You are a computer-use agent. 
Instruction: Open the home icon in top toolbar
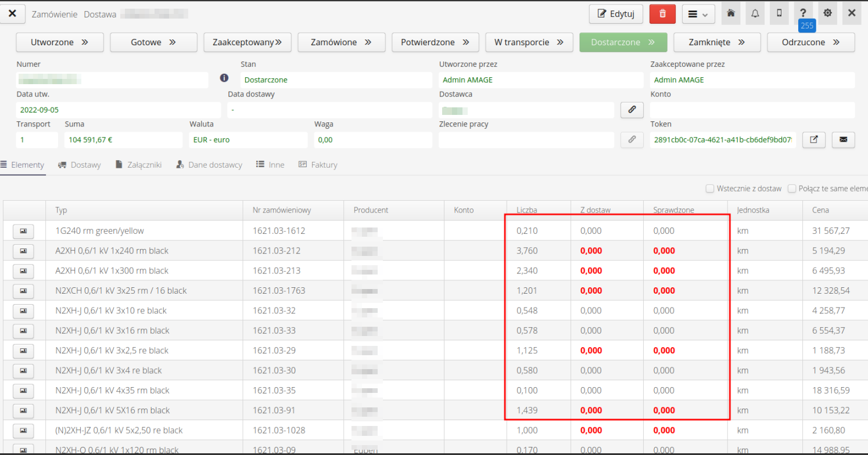[x=730, y=13]
